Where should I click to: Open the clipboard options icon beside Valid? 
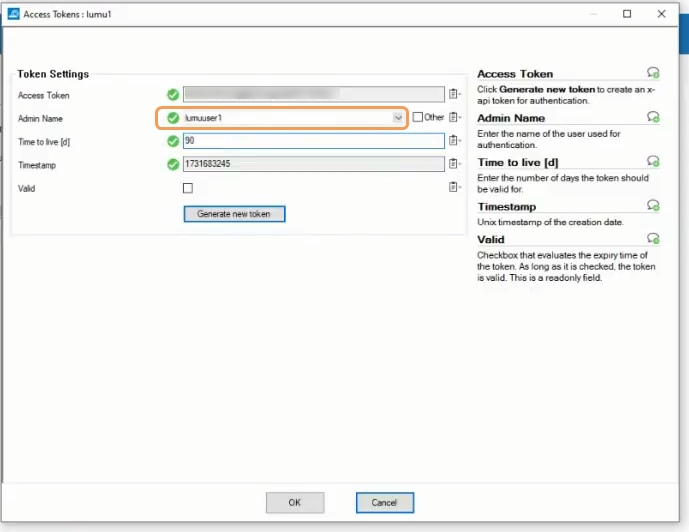pos(453,187)
